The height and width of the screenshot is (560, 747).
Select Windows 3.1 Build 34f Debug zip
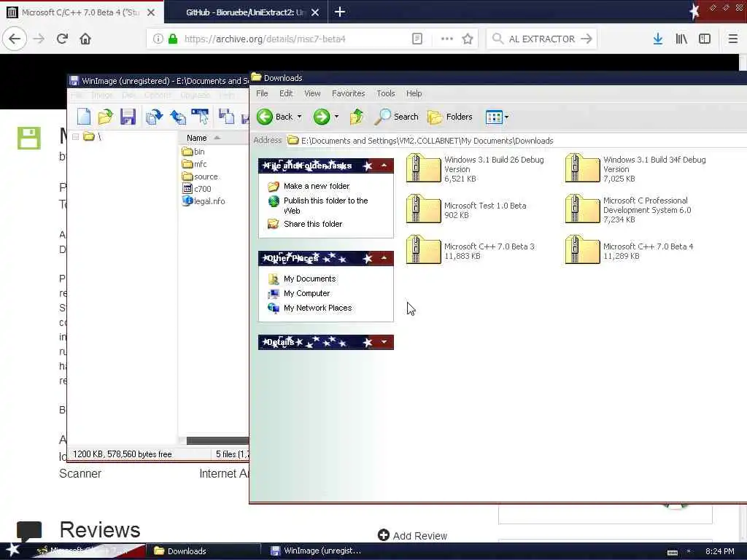coord(635,169)
